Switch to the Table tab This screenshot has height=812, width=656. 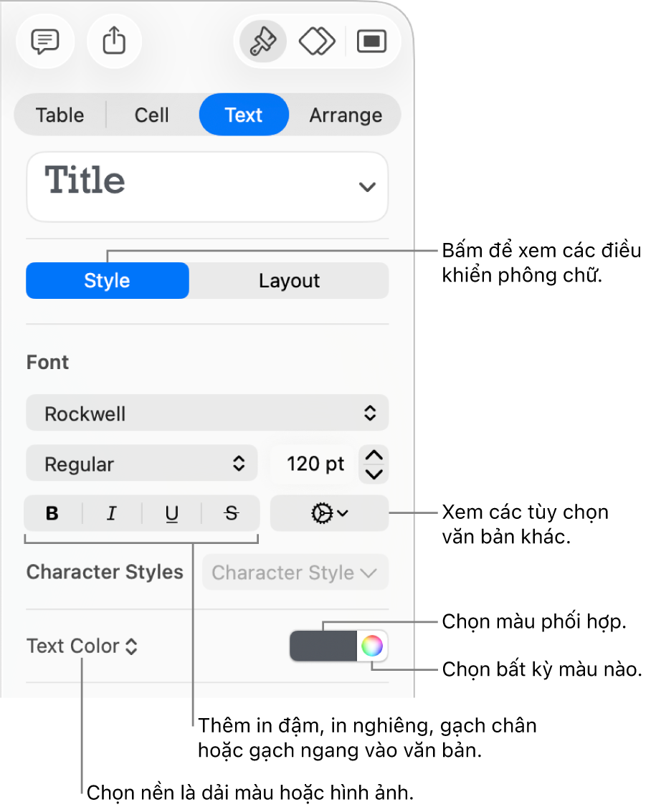[x=60, y=115]
